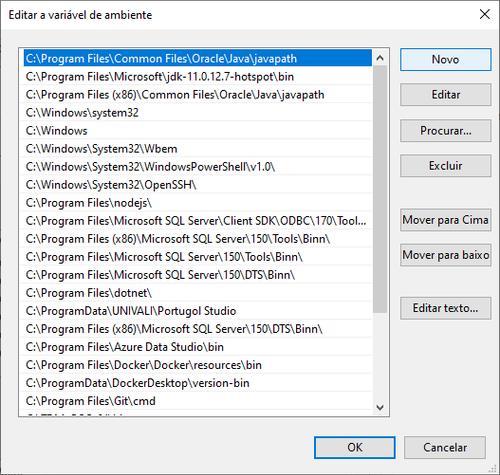Select the Azure Data Studio\bin path
Viewport: 500px width, 475px height.
click(x=198, y=347)
